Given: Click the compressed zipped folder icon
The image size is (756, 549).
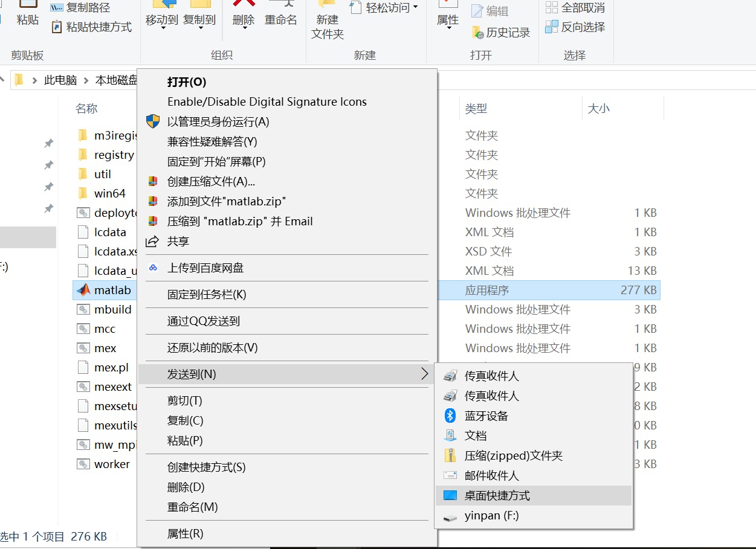Looking at the screenshot, I should [450, 455].
